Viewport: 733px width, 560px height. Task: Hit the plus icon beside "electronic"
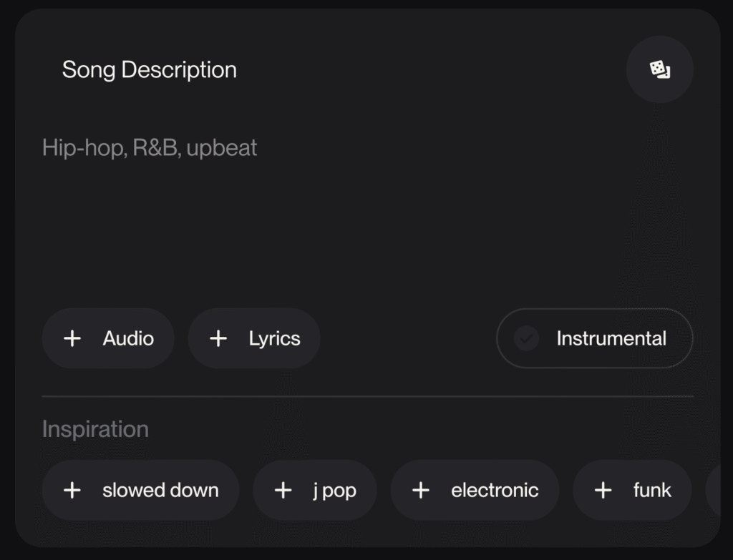(421, 490)
